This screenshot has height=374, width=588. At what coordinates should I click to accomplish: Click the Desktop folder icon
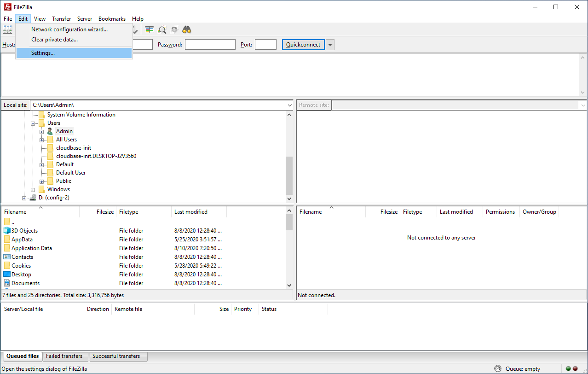click(7, 275)
